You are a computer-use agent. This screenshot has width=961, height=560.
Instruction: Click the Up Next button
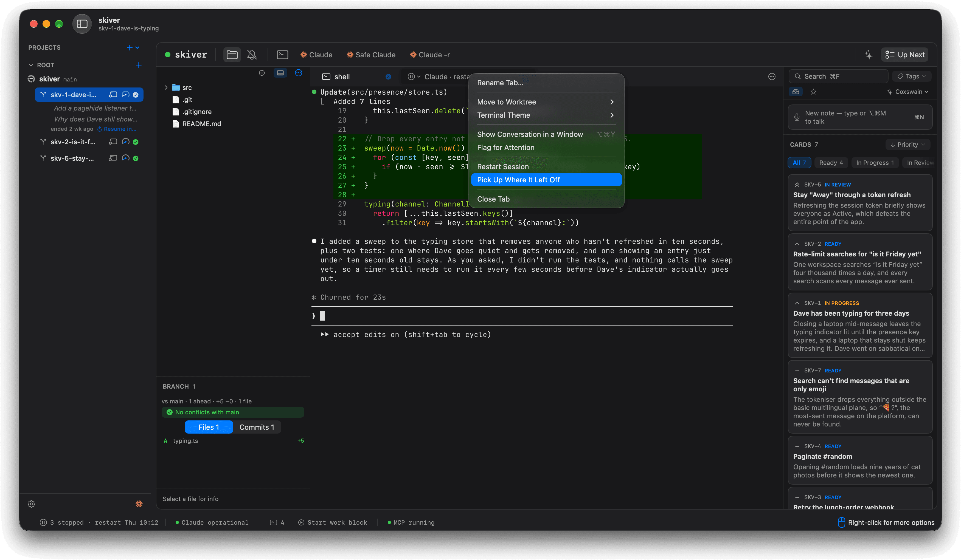[904, 55]
